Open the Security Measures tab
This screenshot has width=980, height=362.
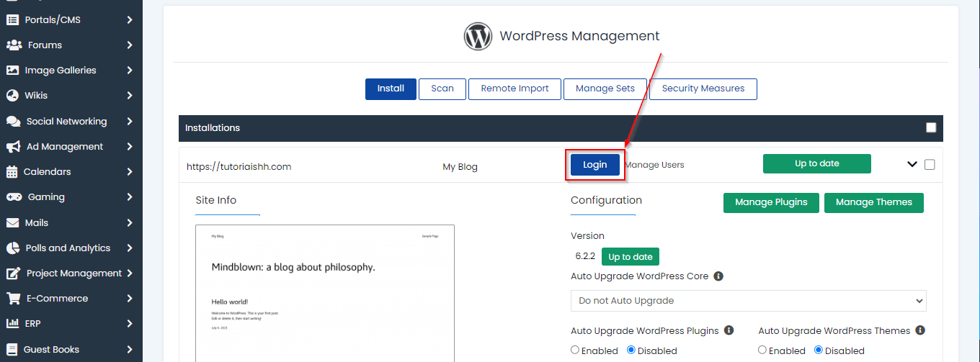703,89
